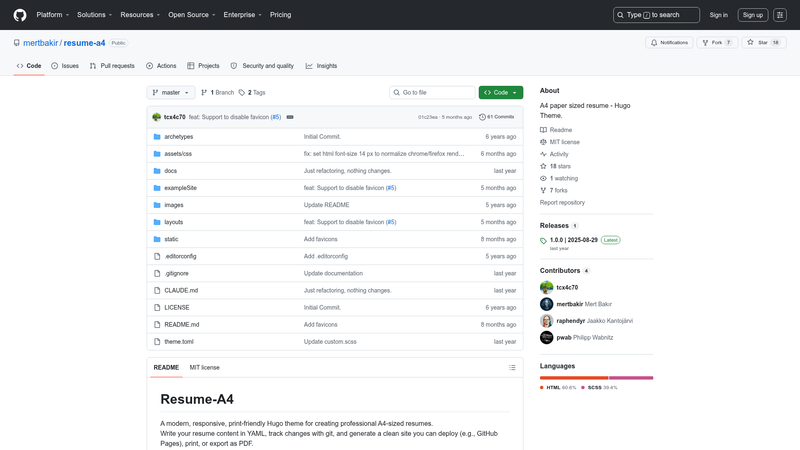Open Security and quality tab
Image resolution: width=800 pixels, height=450 pixels.
tap(262, 66)
